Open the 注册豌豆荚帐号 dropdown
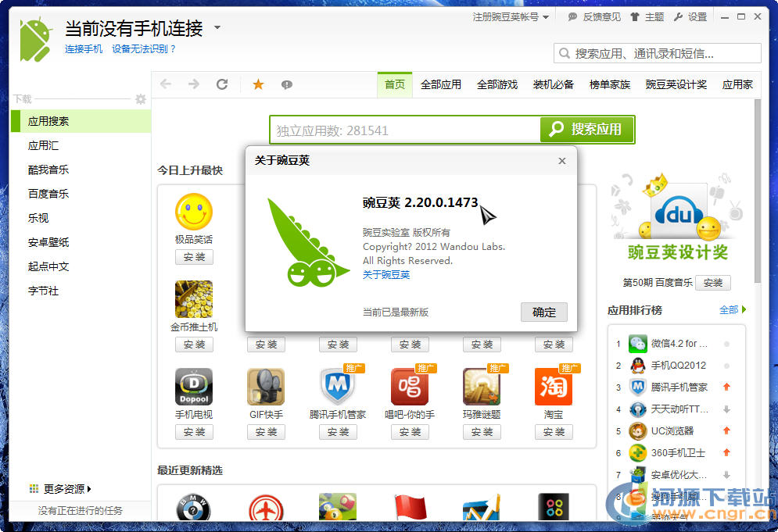 (511, 17)
